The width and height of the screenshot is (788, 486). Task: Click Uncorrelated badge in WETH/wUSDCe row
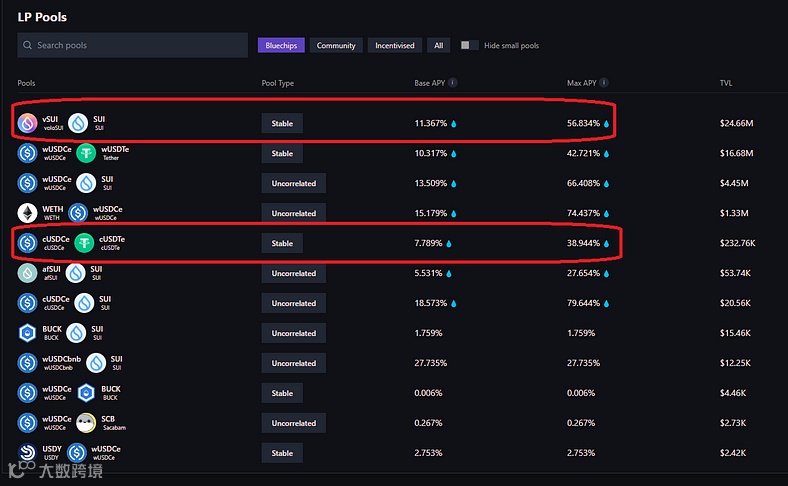294,213
